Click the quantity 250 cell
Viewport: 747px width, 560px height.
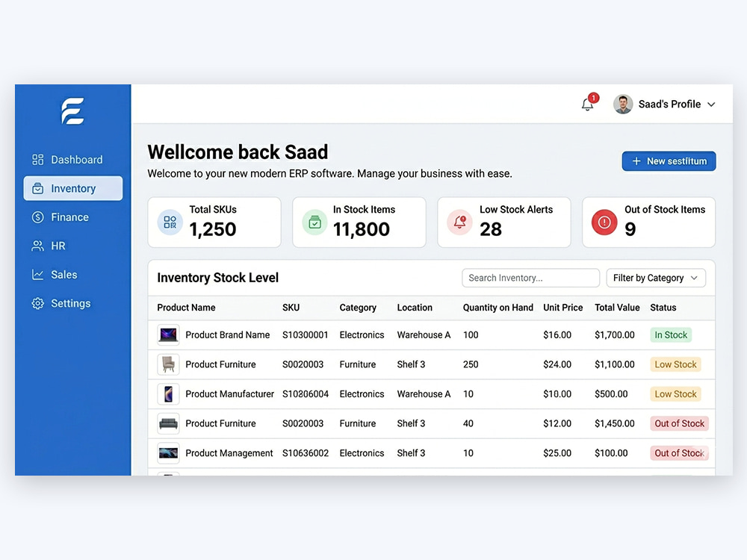(x=471, y=364)
